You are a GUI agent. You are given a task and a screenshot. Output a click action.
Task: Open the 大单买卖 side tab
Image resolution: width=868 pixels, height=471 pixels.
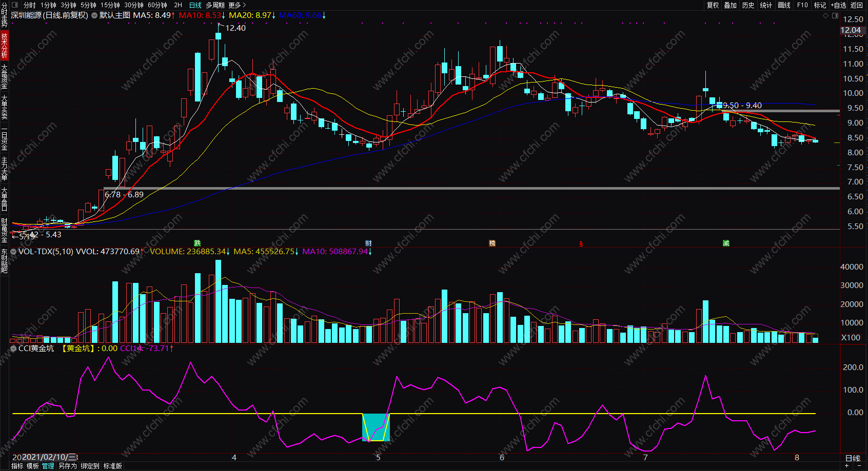[4, 107]
